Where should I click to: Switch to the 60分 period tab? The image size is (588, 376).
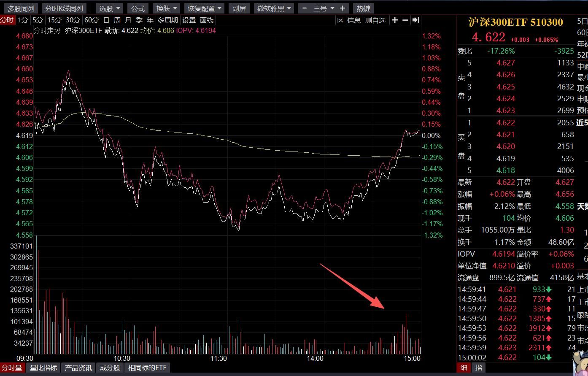pyautogui.click(x=91, y=20)
